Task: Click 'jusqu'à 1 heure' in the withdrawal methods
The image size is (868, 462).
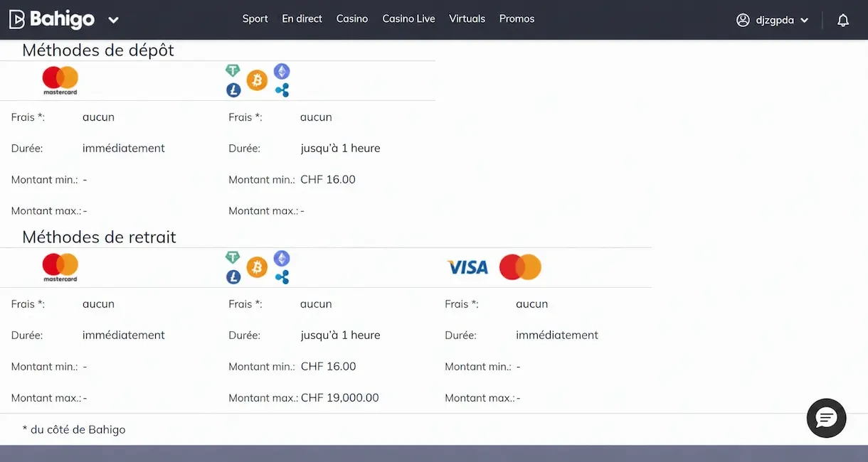Action: (340, 335)
